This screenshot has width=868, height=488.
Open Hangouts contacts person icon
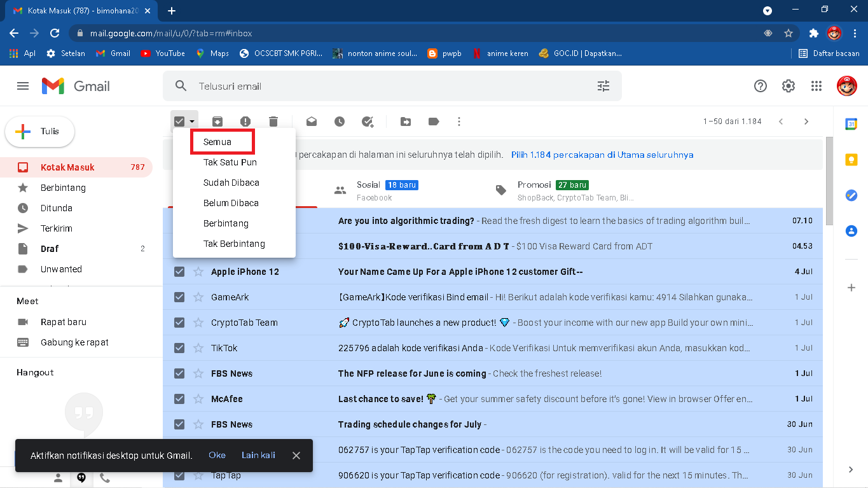click(58, 478)
